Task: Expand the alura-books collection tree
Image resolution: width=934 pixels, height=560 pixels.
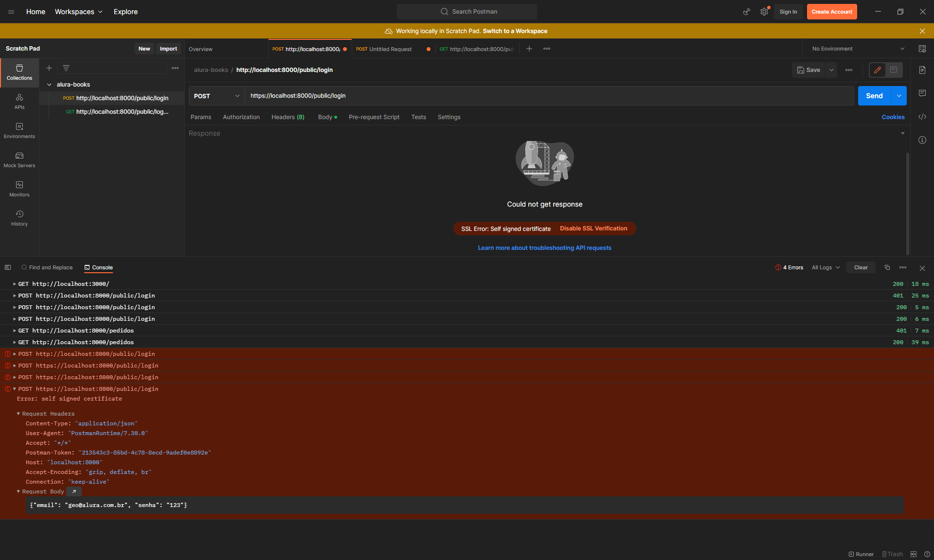Action: pos(49,84)
